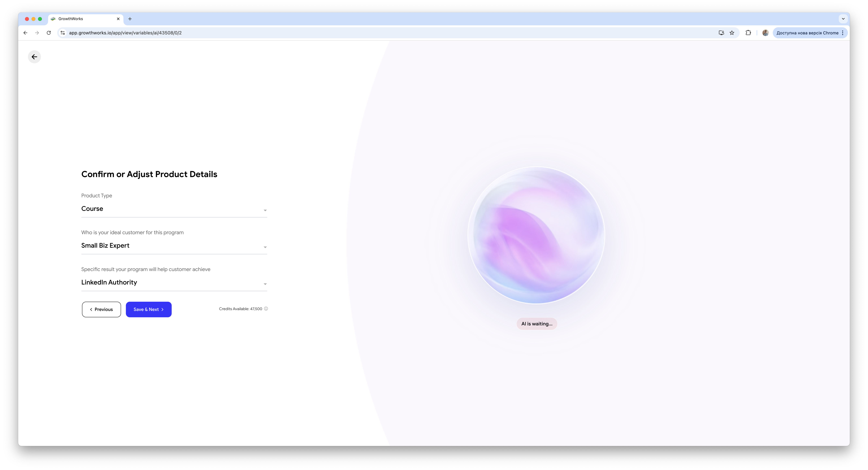Click the credits info icon

click(266, 309)
